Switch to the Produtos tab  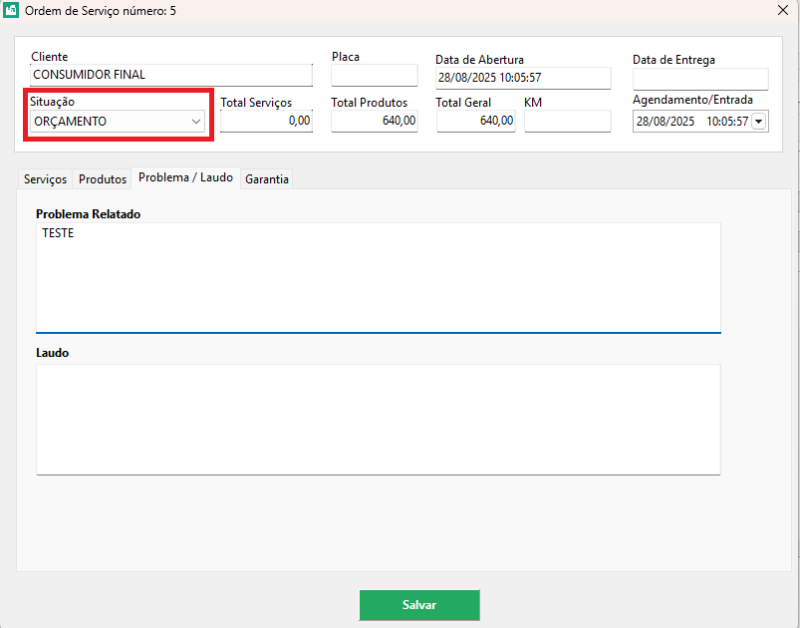tap(103, 179)
